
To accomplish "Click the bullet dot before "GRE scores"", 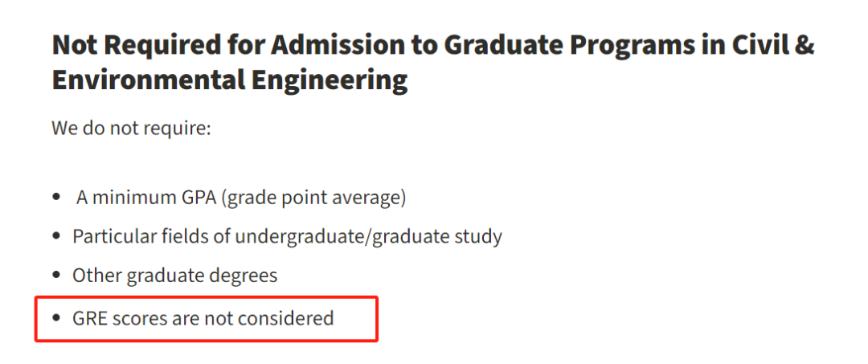I will coord(56,319).
